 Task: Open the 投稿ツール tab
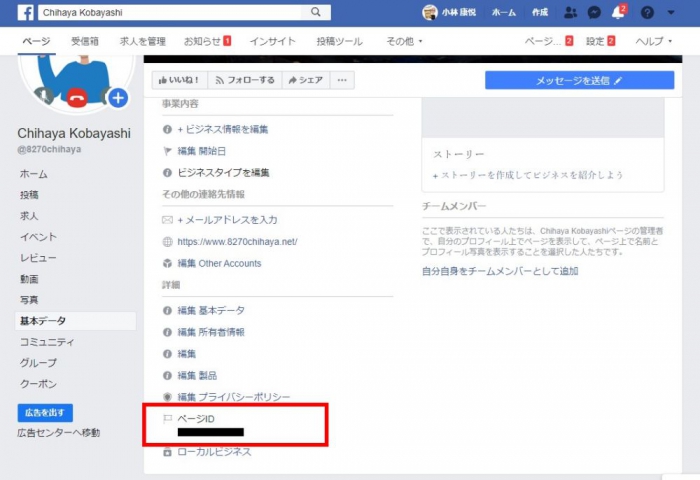click(339, 42)
